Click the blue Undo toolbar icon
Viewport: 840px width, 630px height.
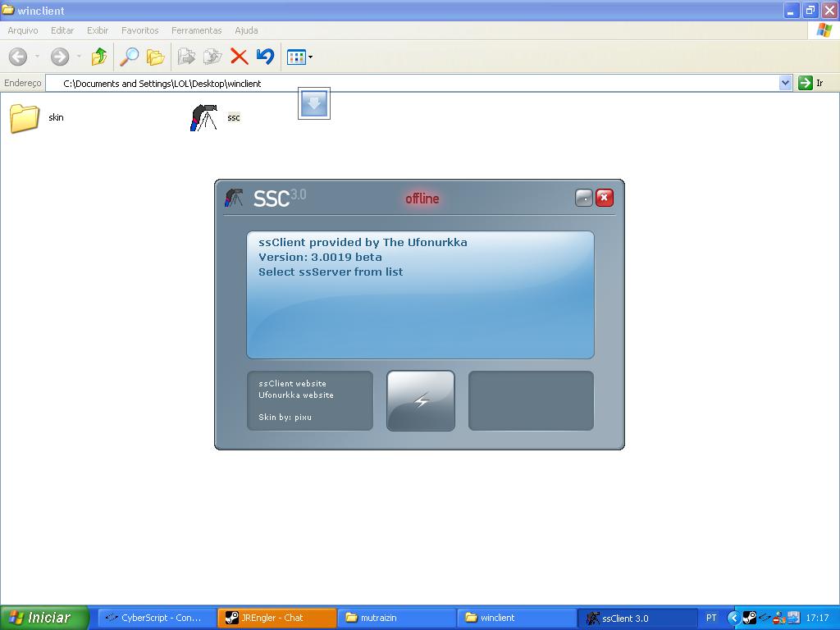click(x=265, y=57)
